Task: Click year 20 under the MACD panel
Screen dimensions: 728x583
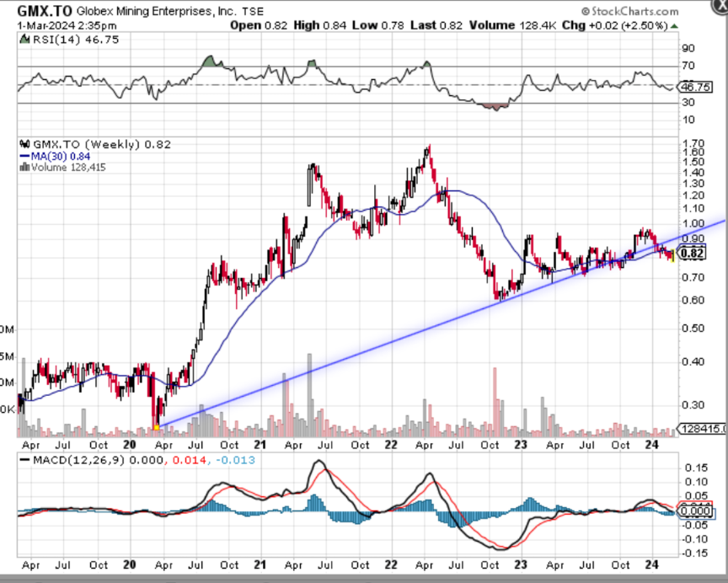Action: click(130, 565)
